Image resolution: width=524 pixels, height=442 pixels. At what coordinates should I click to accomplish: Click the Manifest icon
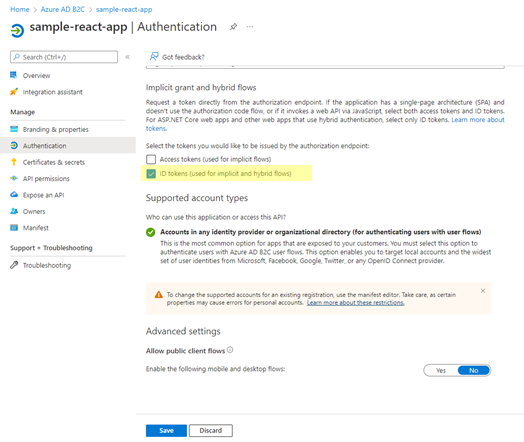(x=14, y=228)
